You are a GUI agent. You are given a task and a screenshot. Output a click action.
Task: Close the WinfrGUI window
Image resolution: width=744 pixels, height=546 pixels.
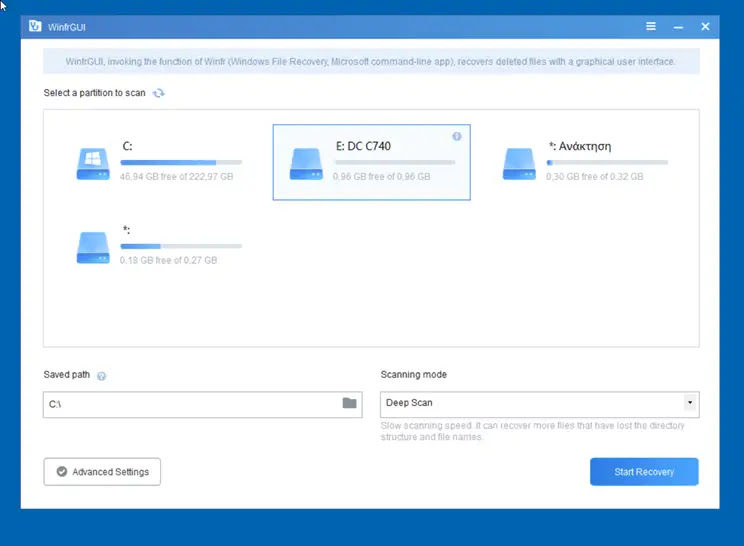pyautogui.click(x=705, y=27)
